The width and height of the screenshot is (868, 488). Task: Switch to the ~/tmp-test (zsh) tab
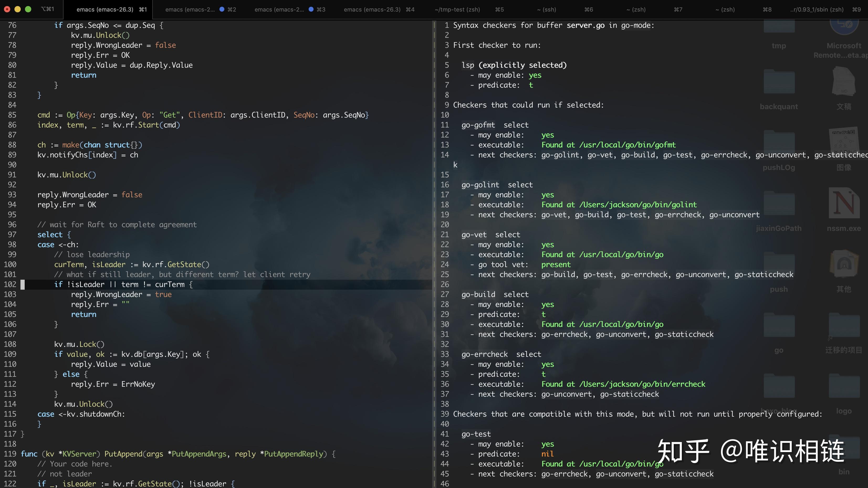tap(457, 9)
